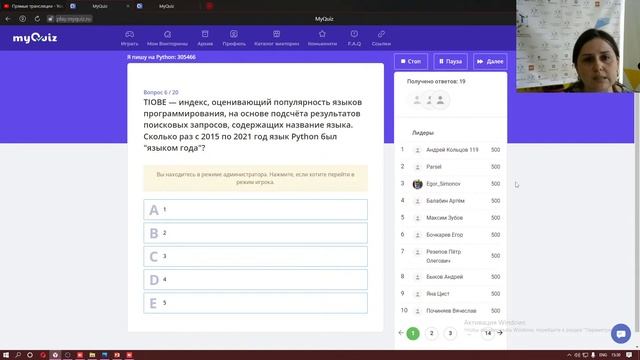The height and width of the screenshot is (360, 640).
Task: Switch to the first MyQuiz browser tab
Action: pyautogui.click(x=100, y=6)
